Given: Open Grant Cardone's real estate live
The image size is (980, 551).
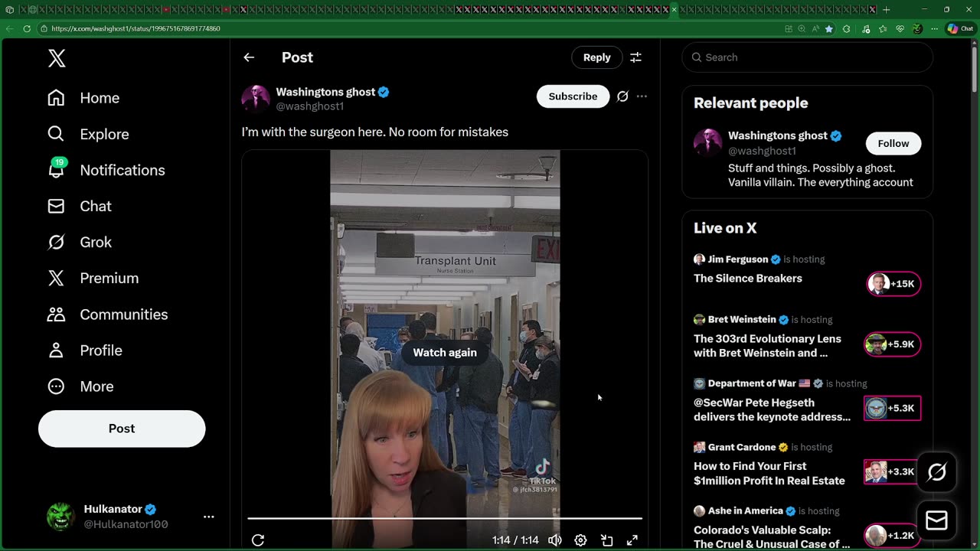Looking at the screenshot, I should pyautogui.click(x=769, y=473).
